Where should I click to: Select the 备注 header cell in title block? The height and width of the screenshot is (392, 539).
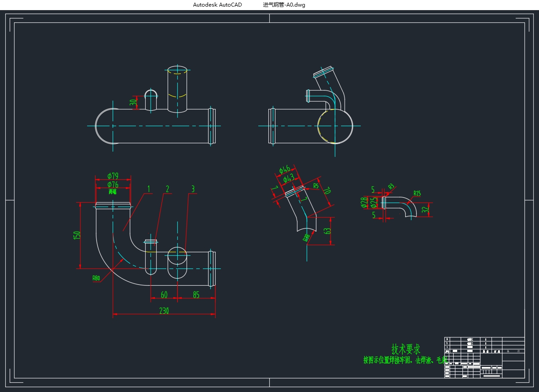click(x=513, y=351)
